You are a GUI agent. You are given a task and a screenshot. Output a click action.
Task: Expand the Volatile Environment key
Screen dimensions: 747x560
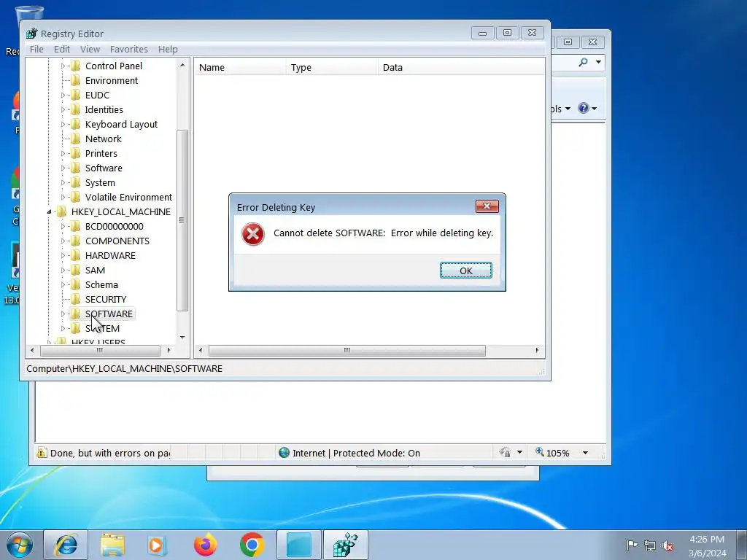point(63,197)
